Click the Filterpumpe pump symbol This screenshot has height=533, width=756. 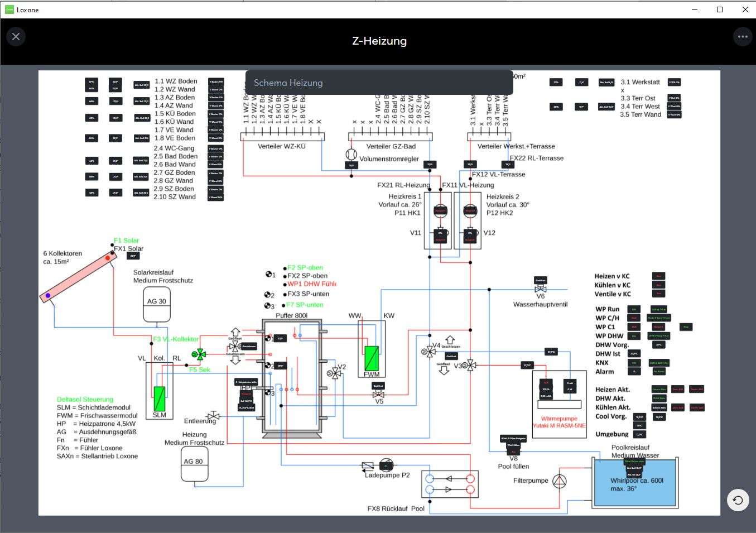coord(559,481)
